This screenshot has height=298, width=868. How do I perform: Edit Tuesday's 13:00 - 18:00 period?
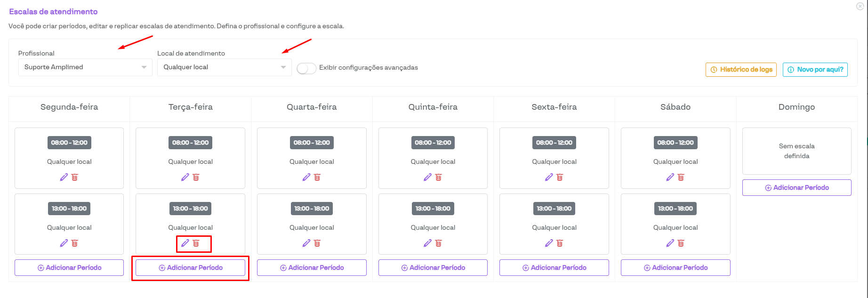point(185,243)
